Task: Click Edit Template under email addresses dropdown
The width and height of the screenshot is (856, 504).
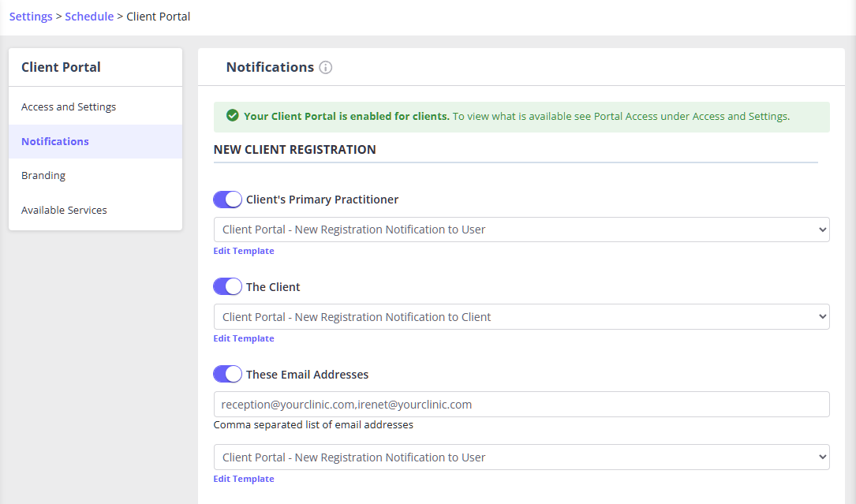Action: click(244, 479)
